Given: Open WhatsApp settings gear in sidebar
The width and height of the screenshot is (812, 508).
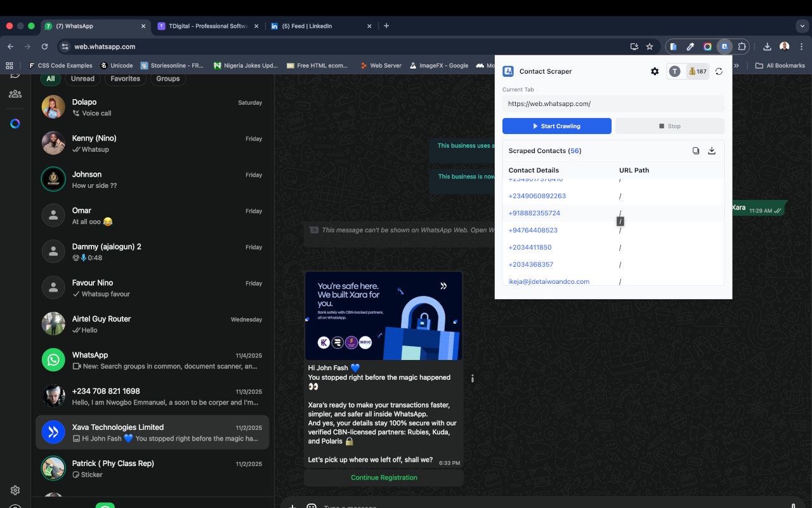Looking at the screenshot, I should pyautogui.click(x=15, y=490).
